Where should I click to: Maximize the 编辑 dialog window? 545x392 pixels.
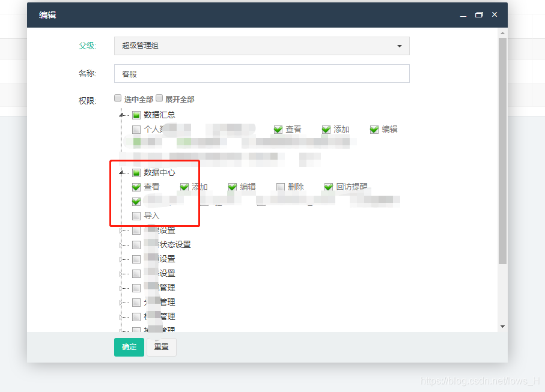click(x=479, y=15)
